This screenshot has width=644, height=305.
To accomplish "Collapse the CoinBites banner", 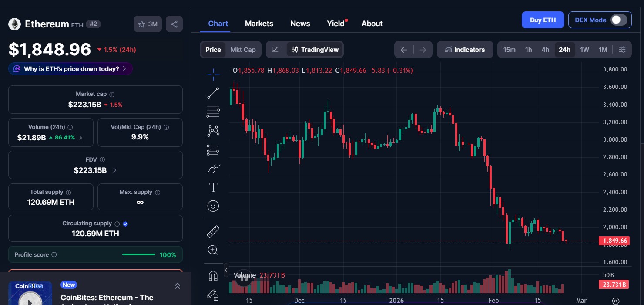I will [x=178, y=286].
